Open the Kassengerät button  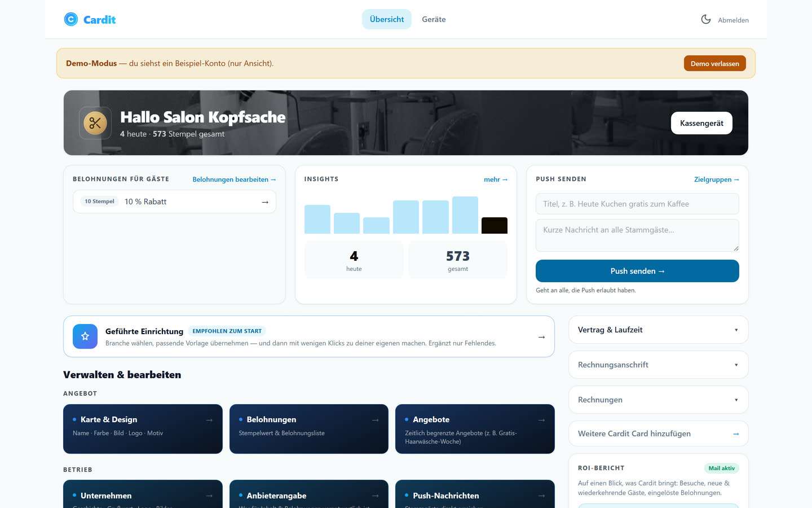click(701, 123)
